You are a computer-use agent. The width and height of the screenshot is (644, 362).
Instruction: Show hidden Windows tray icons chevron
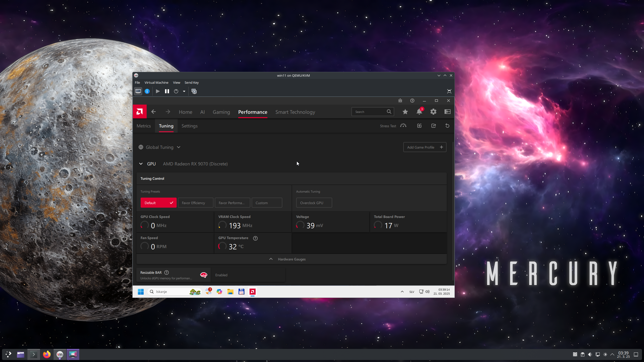pyautogui.click(x=402, y=292)
